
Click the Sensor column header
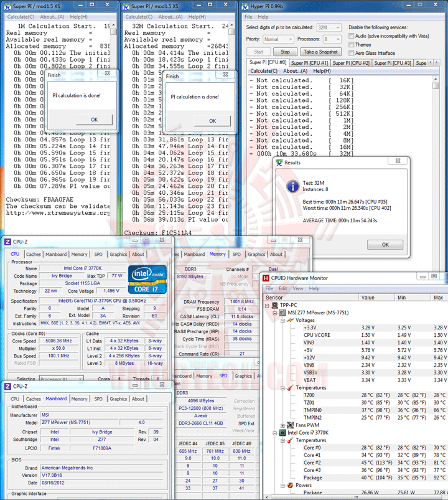pyautogui.click(x=311, y=297)
